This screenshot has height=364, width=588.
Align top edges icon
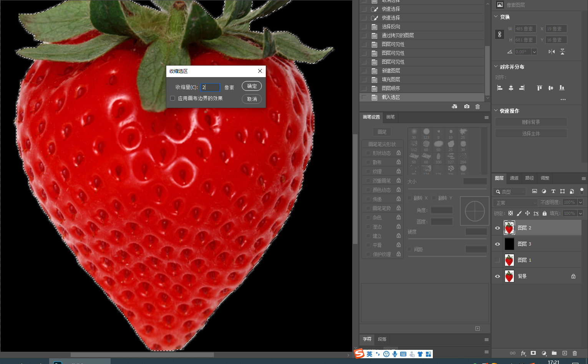pyautogui.click(x=540, y=88)
